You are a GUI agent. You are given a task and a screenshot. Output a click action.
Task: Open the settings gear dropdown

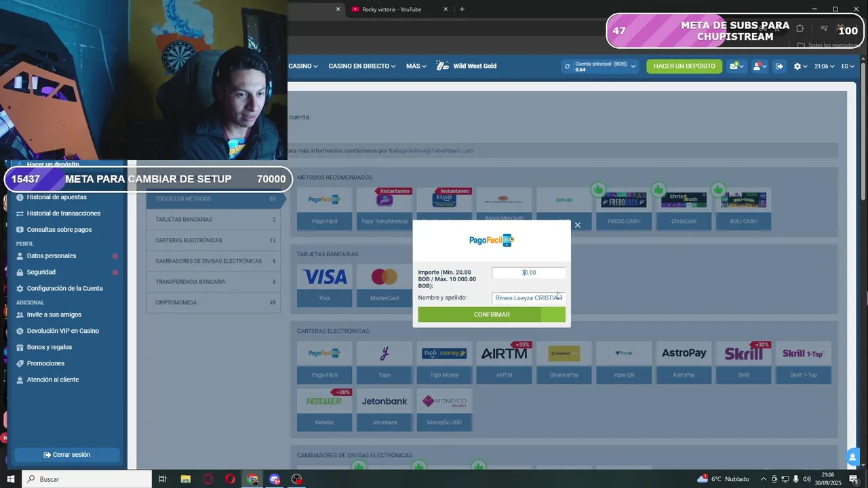(801, 66)
